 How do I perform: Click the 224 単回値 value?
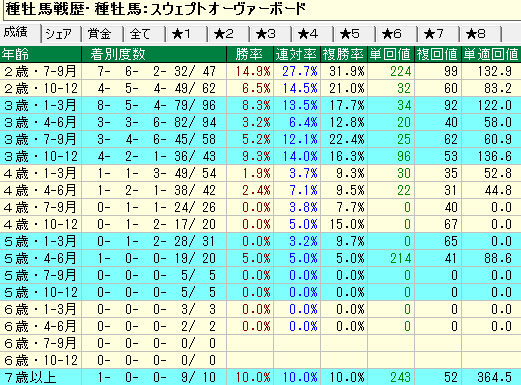401,71
